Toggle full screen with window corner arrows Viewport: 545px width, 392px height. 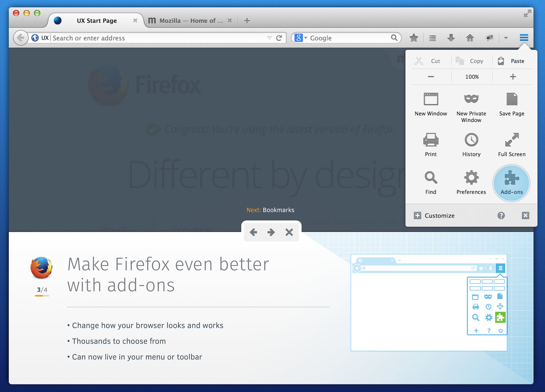pos(527,13)
